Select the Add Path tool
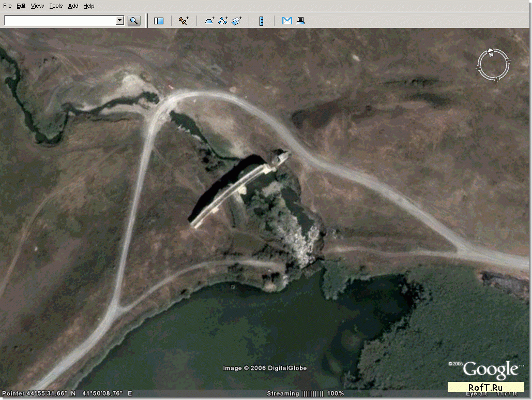 point(223,21)
